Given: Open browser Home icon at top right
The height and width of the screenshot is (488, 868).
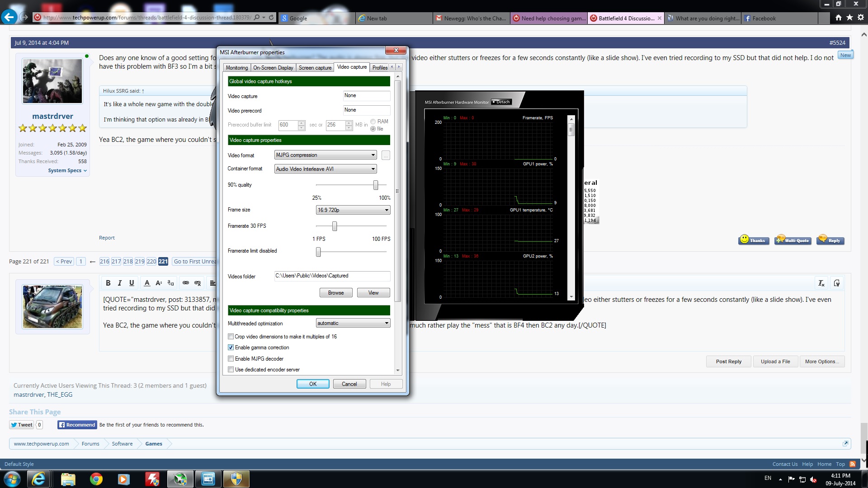Looking at the screenshot, I should click(839, 18).
